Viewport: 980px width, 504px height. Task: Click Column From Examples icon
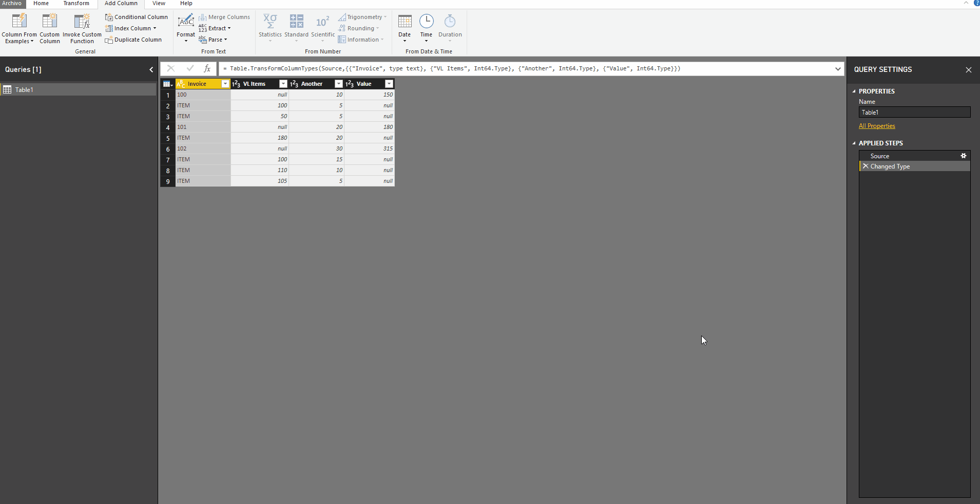coord(19,22)
